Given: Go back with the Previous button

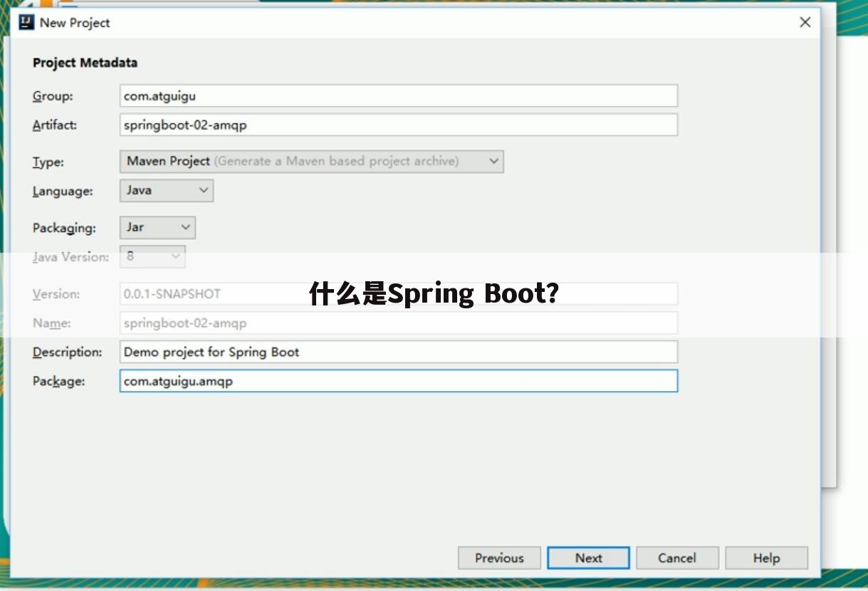Looking at the screenshot, I should click(499, 558).
